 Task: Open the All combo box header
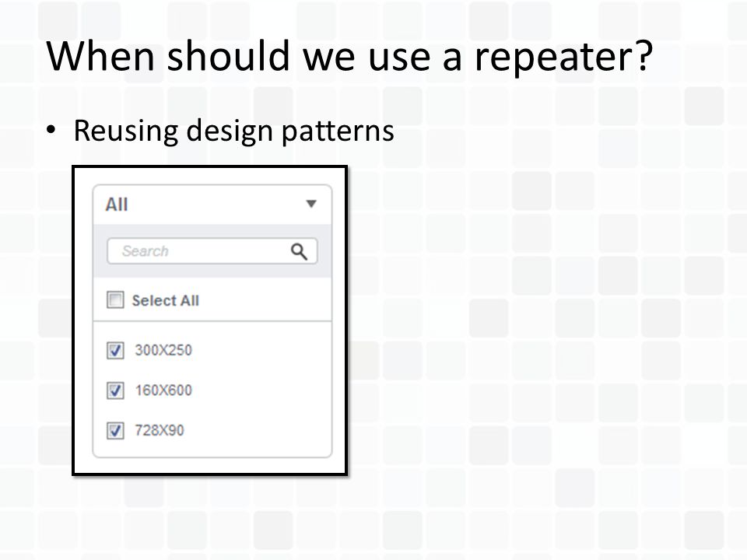coord(212,205)
